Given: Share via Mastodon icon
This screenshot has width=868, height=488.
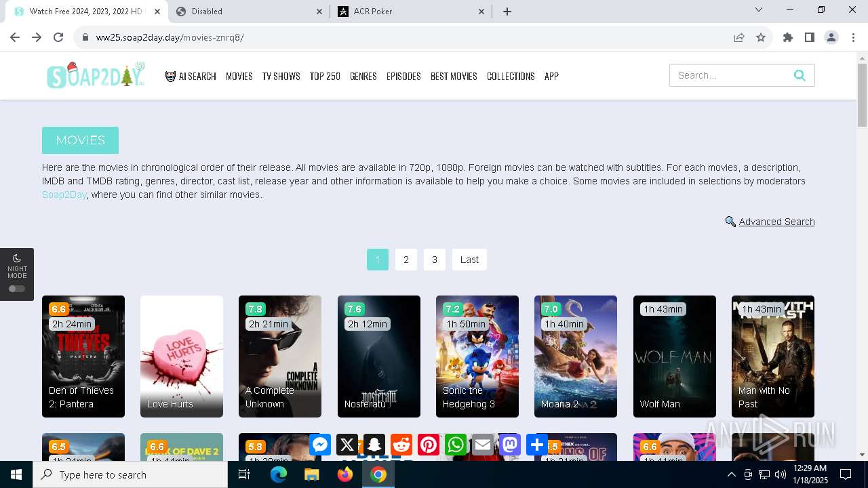Looking at the screenshot, I should (510, 445).
